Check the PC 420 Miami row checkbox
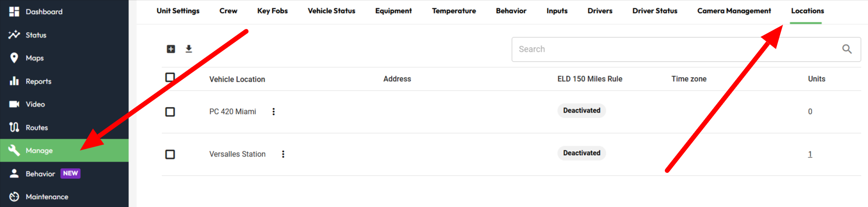Viewport: 868px width, 207px height. click(170, 112)
